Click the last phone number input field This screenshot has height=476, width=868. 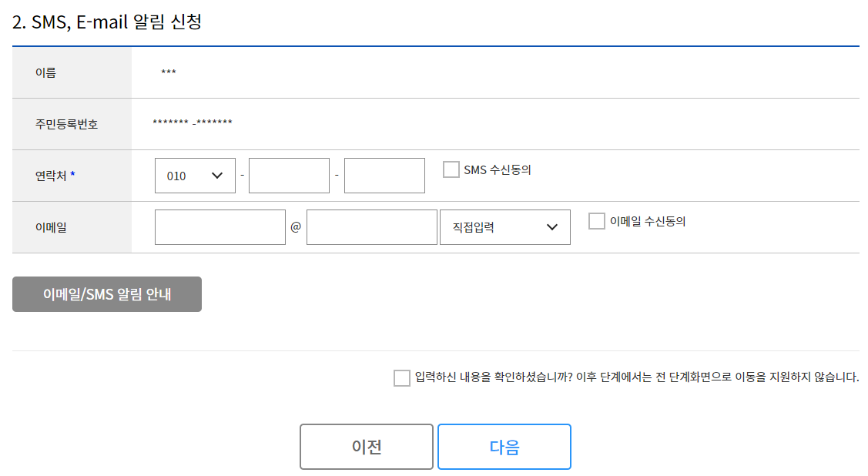click(384, 175)
